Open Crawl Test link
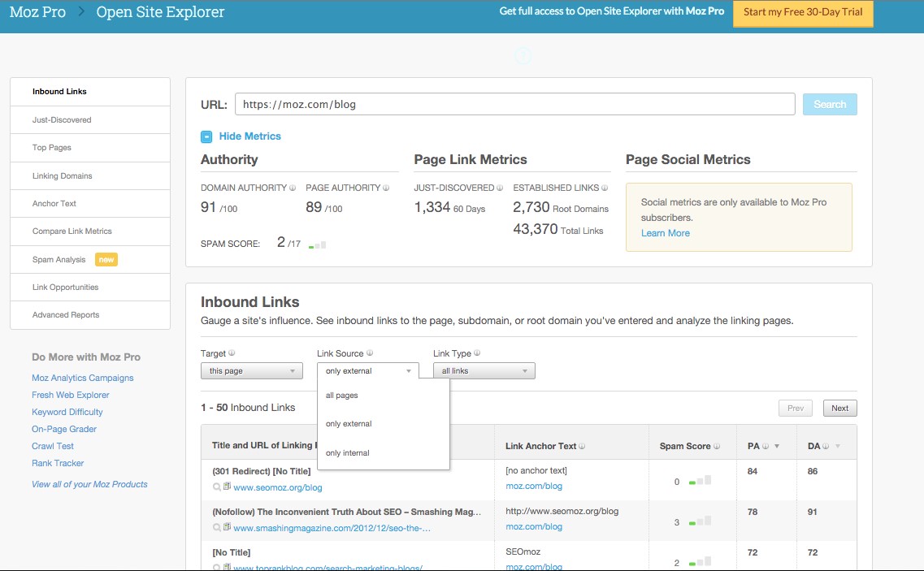Image resolution: width=924 pixels, height=571 pixels. click(x=53, y=446)
